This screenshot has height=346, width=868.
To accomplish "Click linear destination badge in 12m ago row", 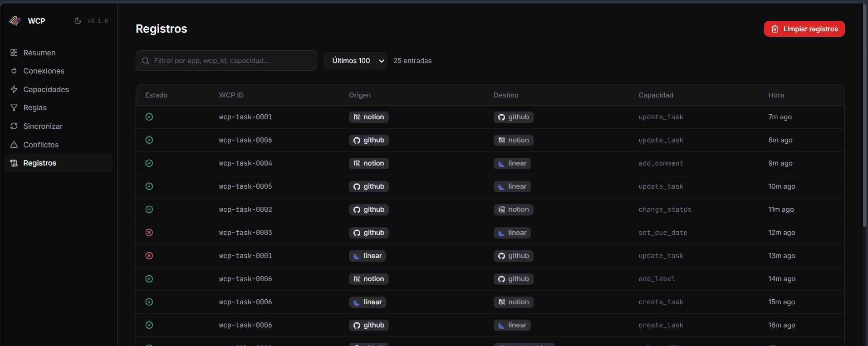I will [512, 233].
